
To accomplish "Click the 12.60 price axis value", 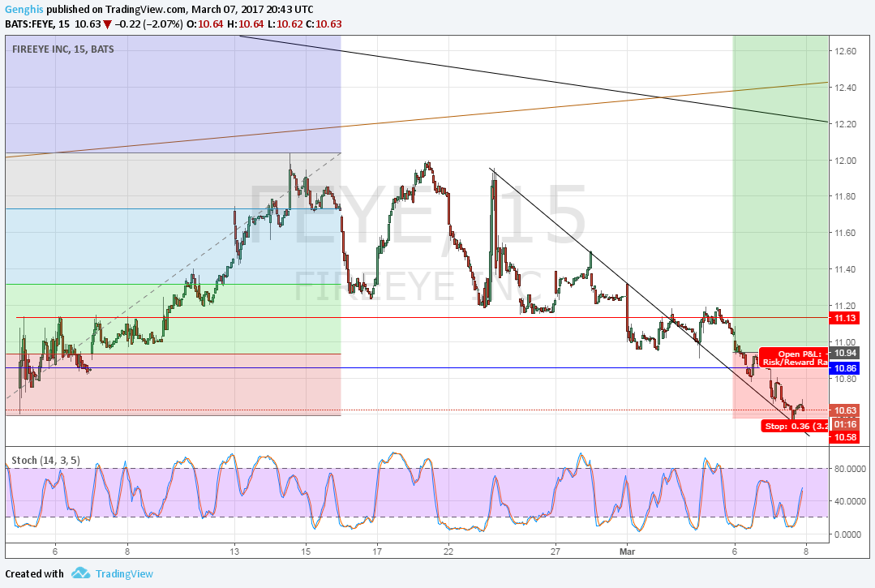I will coord(845,51).
